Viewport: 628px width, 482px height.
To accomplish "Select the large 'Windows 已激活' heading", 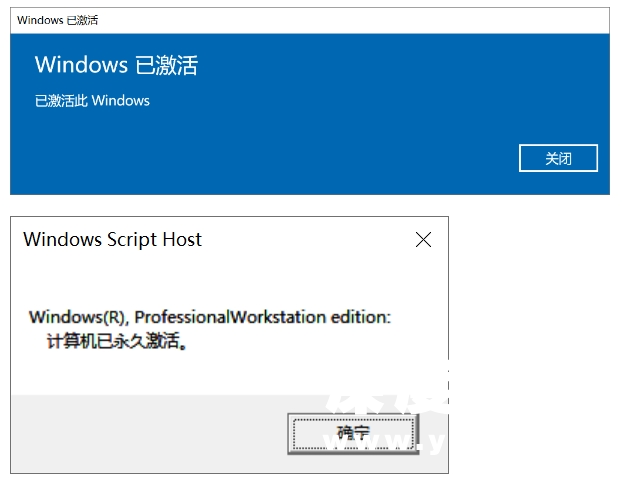I will point(116,65).
